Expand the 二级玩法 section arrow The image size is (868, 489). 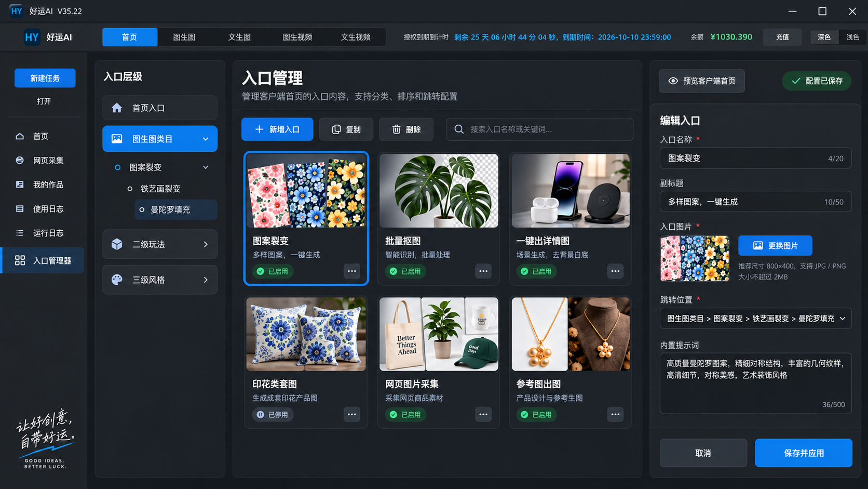tap(206, 244)
